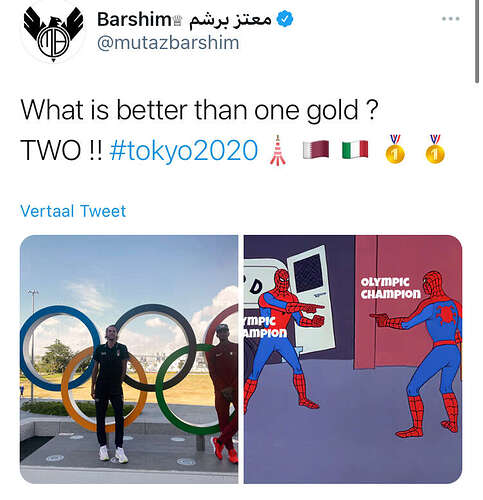
Task: Open the Spider-Man pointing meme image
Action: [x=353, y=359]
